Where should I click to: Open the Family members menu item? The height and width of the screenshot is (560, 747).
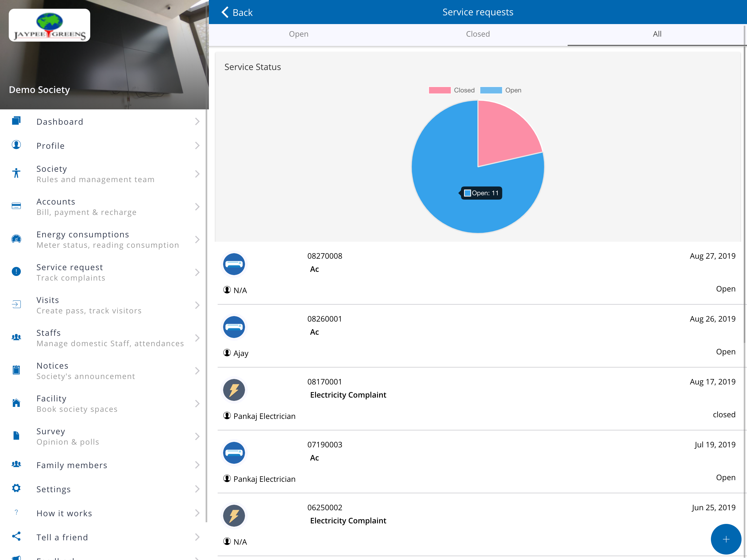(x=103, y=465)
